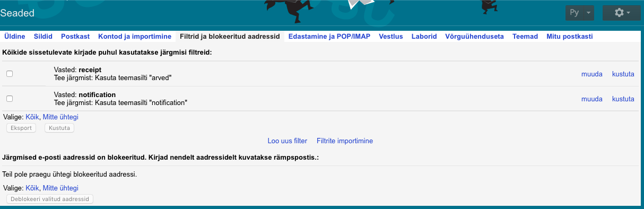Tick the checkbox for the receipt filter

point(10,74)
